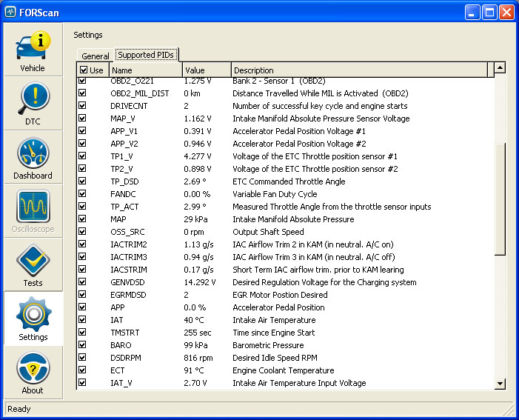Image resolution: width=519 pixels, height=420 pixels.
Task: Open the Dashboard gauges icon
Action: [33, 152]
